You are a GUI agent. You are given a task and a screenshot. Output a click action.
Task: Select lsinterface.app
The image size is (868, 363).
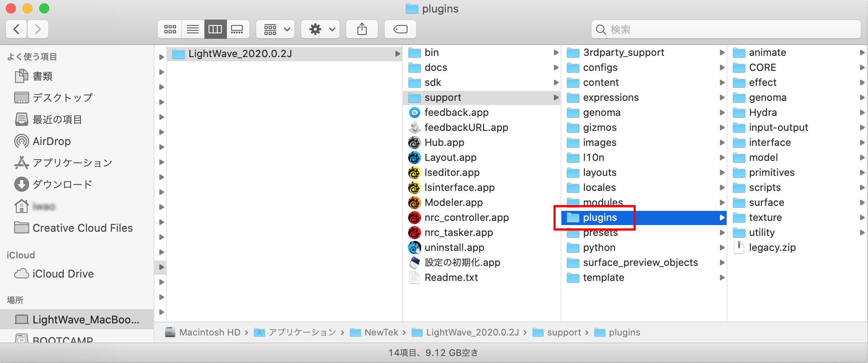(482, 188)
